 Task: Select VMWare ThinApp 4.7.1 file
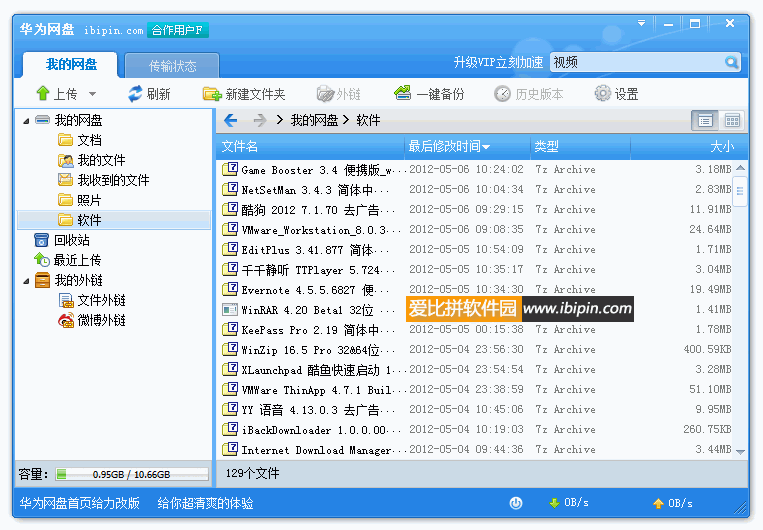pyautogui.click(x=475, y=389)
